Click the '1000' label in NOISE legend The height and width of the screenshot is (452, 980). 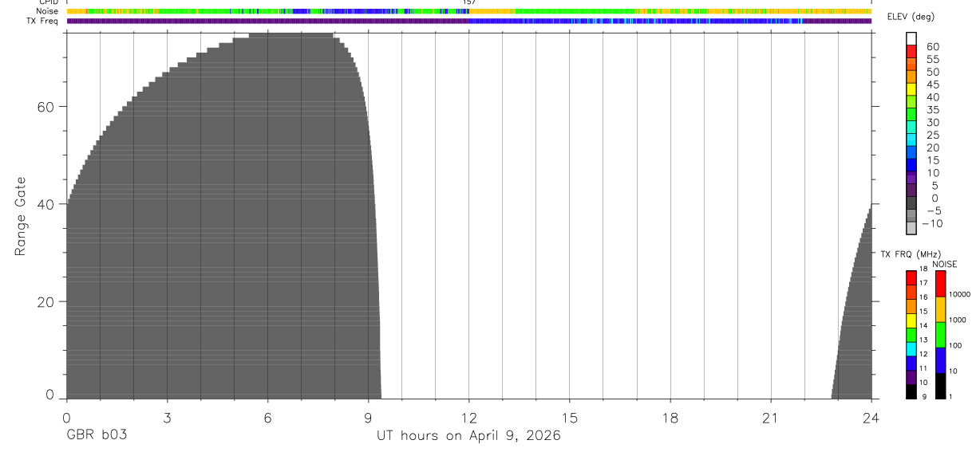pyautogui.click(x=957, y=320)
